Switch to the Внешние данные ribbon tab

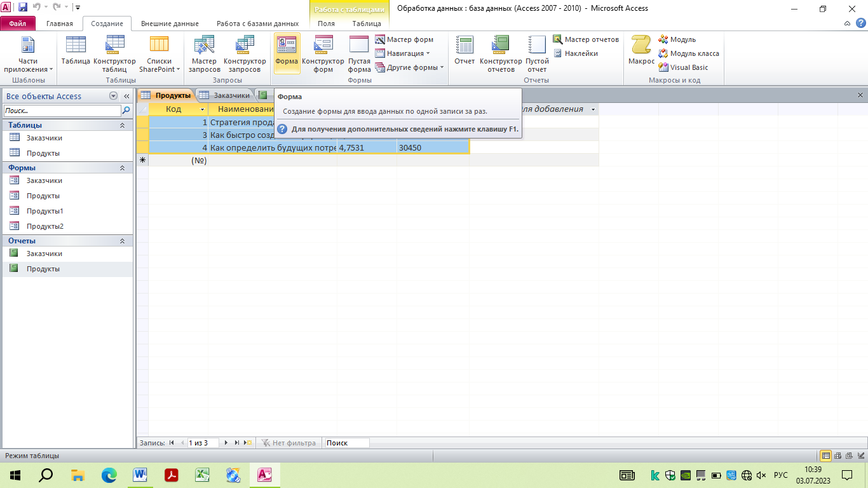[170, 24]
